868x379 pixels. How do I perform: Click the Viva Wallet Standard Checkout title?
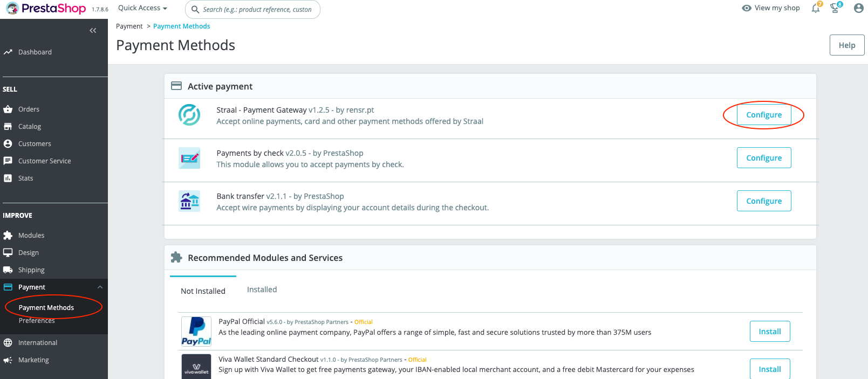tap(269, 360)
